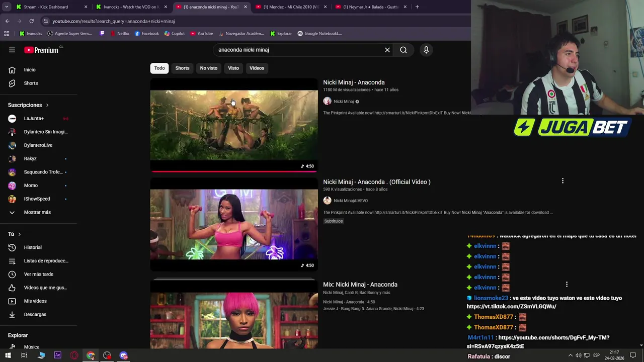Screen dimensions: 644x362
Task: Click the YouTube Premium logo
Action: click(x=42, y=50)
